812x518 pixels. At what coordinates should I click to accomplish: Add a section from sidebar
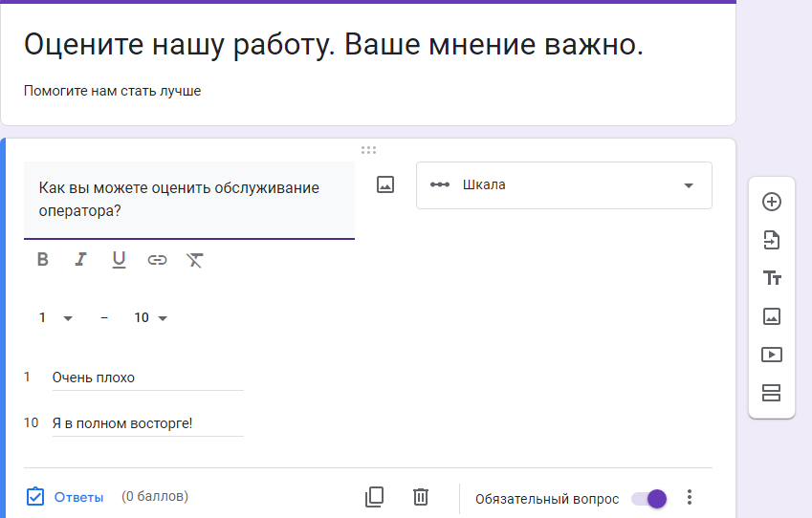pos(771,393)
